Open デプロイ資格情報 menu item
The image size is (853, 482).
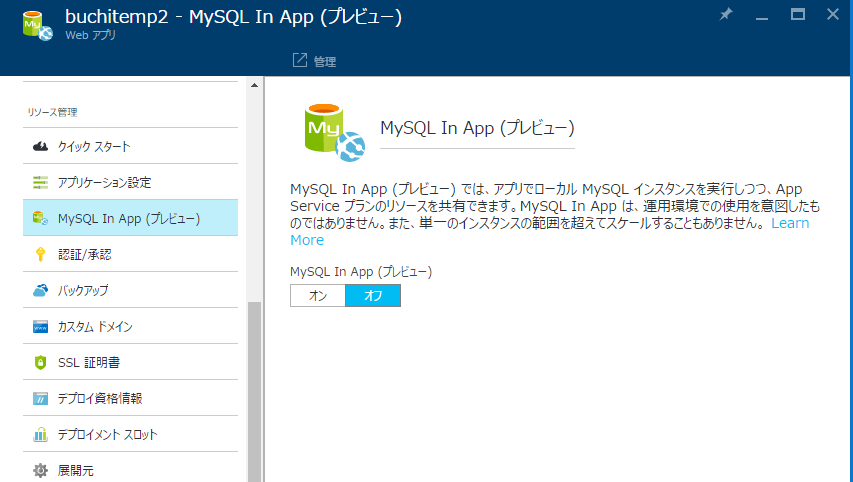131,398
